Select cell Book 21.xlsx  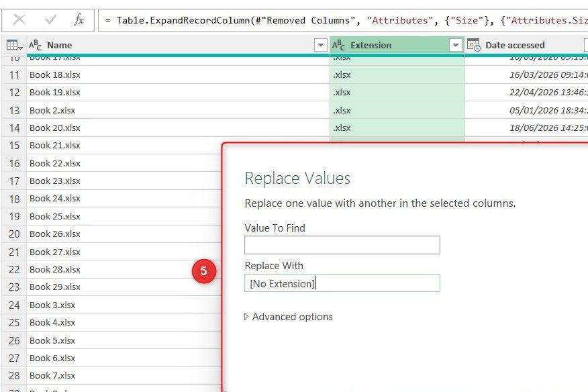124,145
